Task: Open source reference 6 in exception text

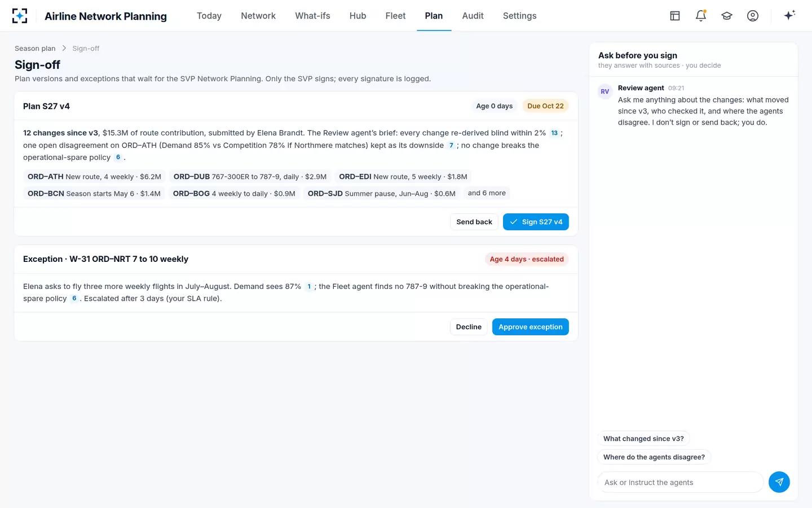Action: (74, 299)
